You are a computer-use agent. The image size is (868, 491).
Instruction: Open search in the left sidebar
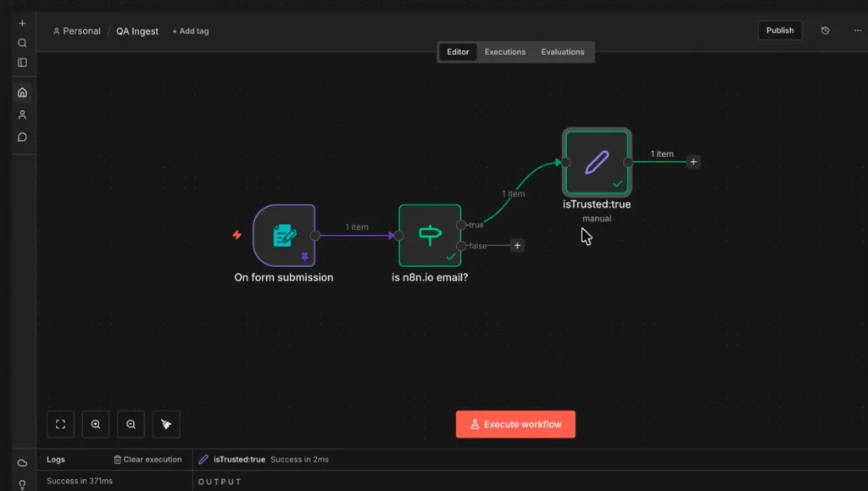click(23, 42)
